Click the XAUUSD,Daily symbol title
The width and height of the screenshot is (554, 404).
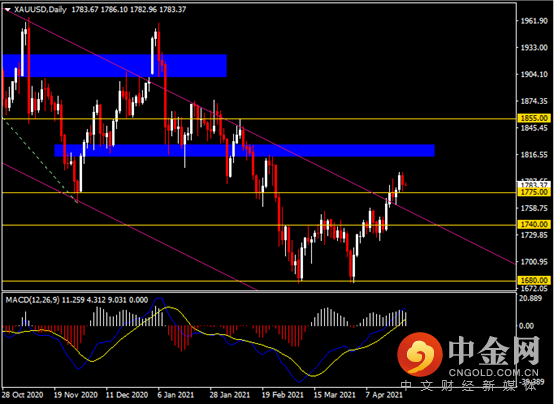[x=40, y=10]
